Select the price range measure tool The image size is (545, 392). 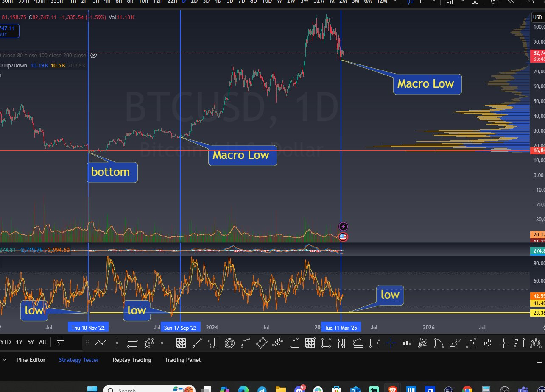click(x=294, y=343)
